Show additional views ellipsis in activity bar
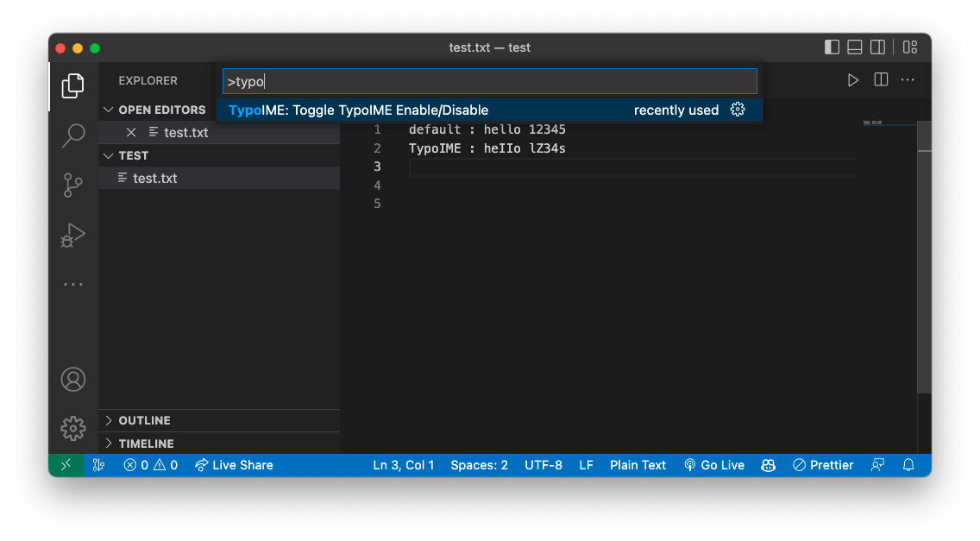The image size is (980, 541). 73,285
